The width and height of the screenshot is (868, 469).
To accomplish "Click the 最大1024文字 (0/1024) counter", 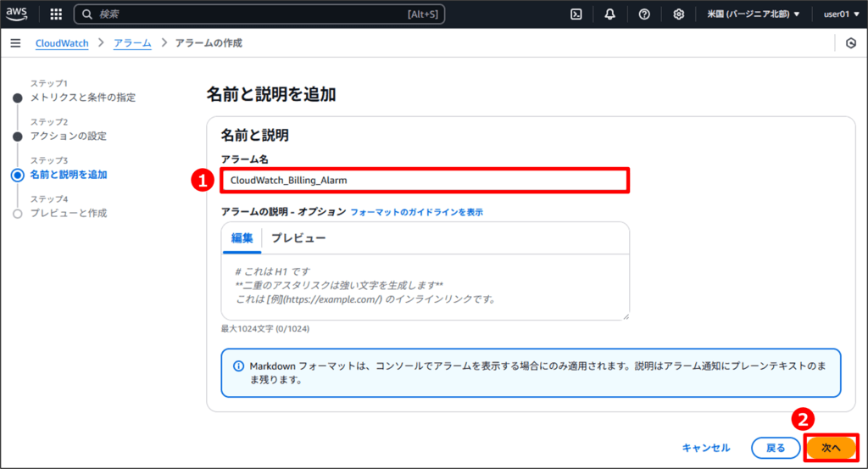I will pyautogui.click(x=265, y=329).
